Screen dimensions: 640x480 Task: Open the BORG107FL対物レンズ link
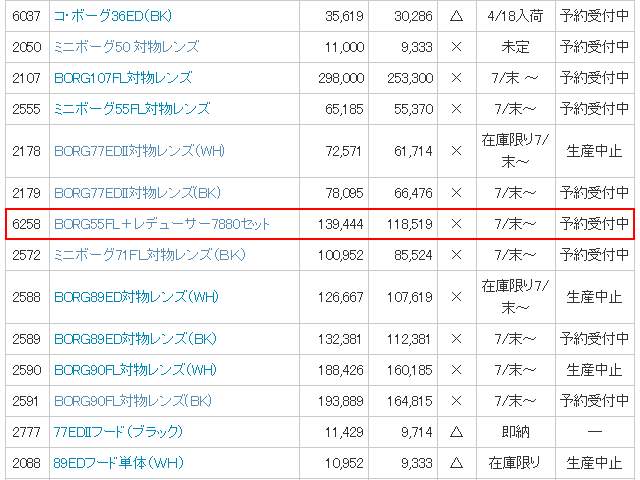point(123,78)
